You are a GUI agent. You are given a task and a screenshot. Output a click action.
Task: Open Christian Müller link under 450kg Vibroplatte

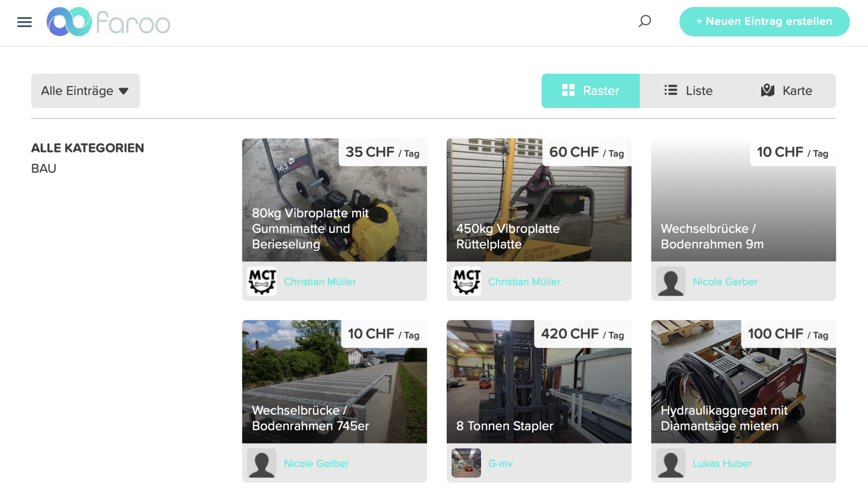tap(524, 282)
